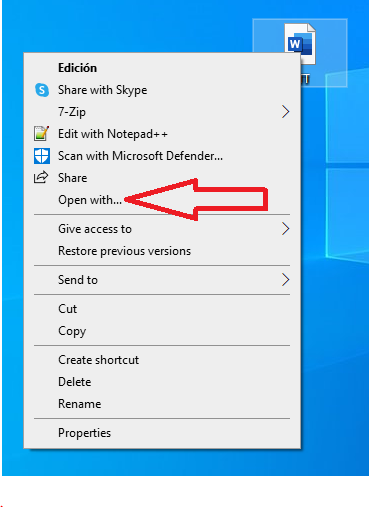Viewport: 369px width, 507px height.
Task: Select Scan with Microsoft Defender...
Action: pyautogui.click(x=162, y=156)
